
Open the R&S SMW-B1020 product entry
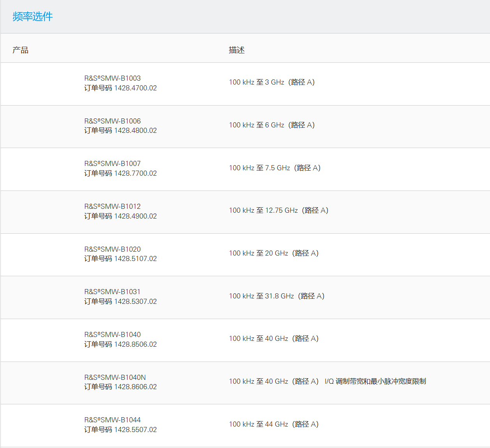pyautogui.click(x=112, y=249)
